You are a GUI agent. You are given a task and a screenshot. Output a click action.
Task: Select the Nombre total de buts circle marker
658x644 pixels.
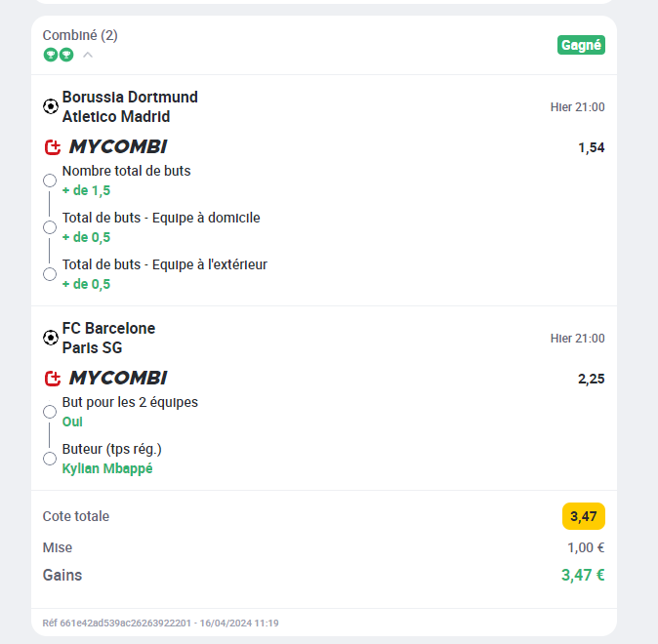pyautogui.click(x=50, y=181)
